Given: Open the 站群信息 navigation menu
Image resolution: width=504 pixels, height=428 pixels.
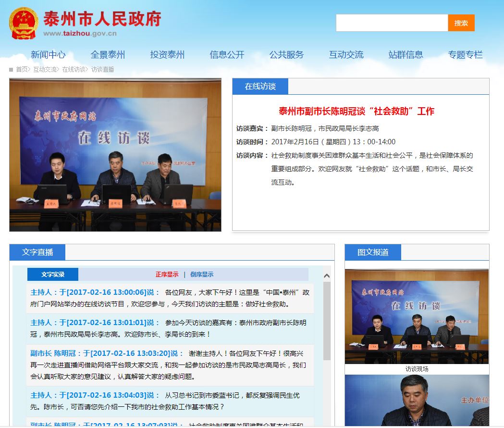Looking at the screenshot, I should click(406, 54).
